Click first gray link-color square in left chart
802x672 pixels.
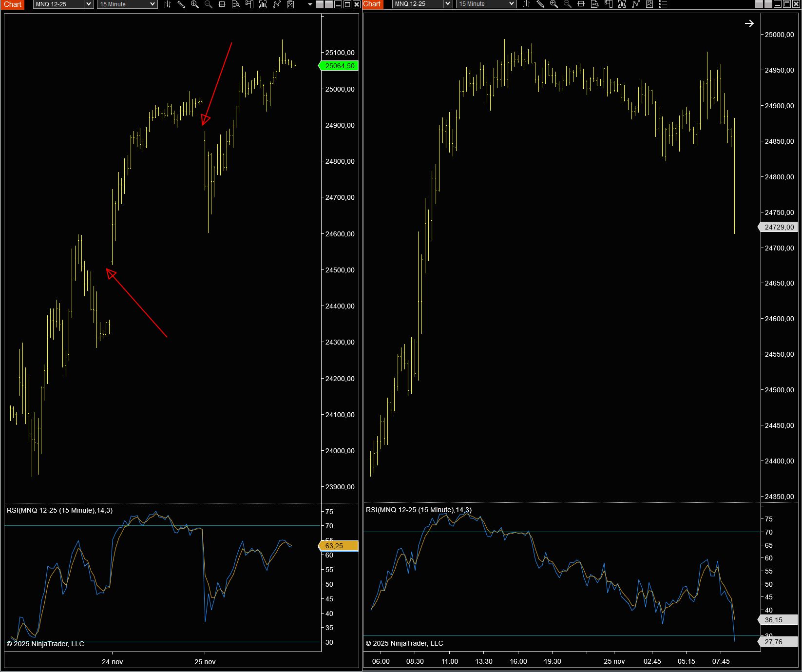pos(320,4)
